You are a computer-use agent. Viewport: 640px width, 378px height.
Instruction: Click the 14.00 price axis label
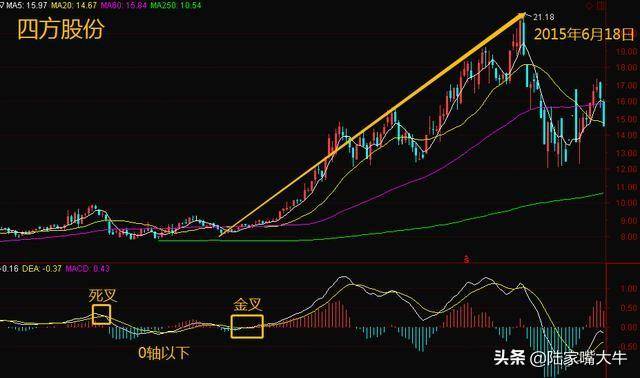click(x=627, y=135)
